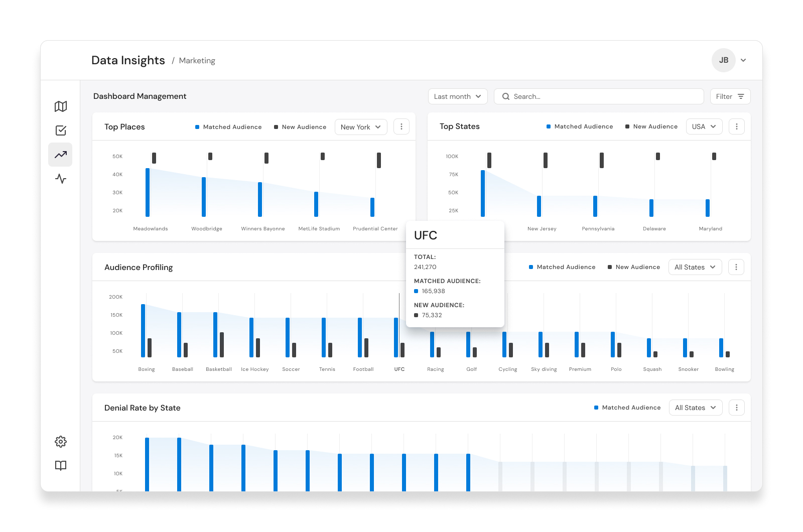Click the Search input field
Image resolution: width=803 pixels, height=532 pixels.
(599, 96)
